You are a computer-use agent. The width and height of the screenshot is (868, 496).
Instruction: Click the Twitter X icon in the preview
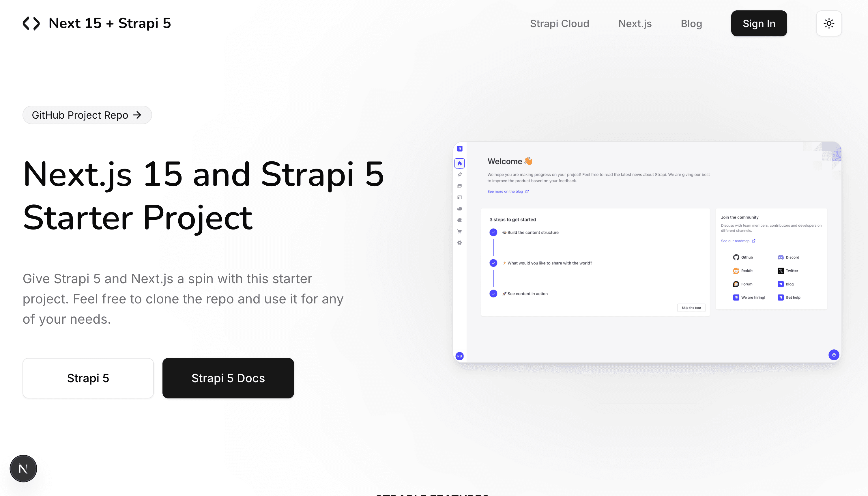781,271
